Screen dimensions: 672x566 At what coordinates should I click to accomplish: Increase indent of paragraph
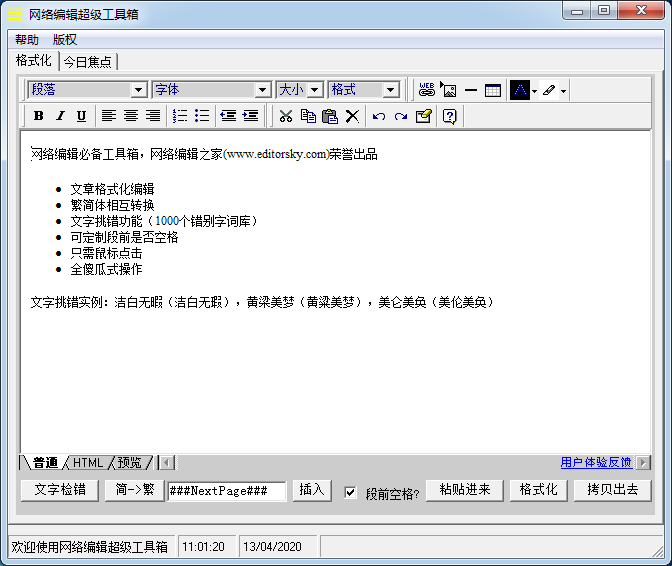[x=250, y=116]
